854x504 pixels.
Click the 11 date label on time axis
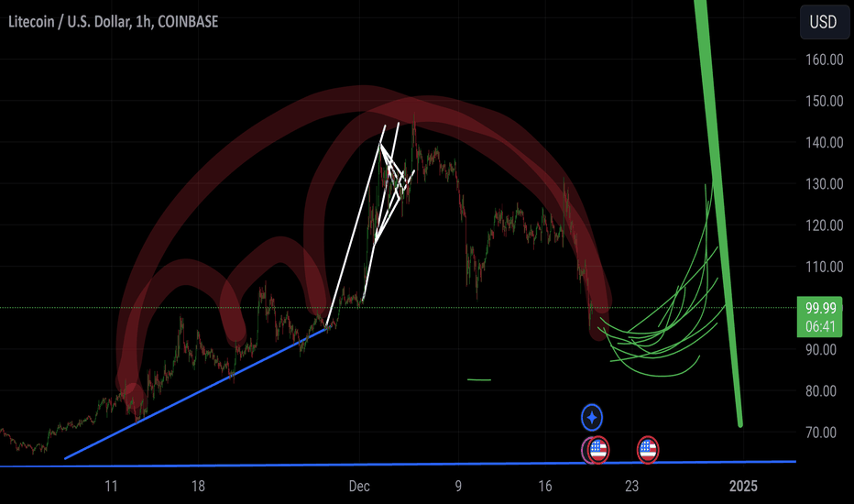111,486
